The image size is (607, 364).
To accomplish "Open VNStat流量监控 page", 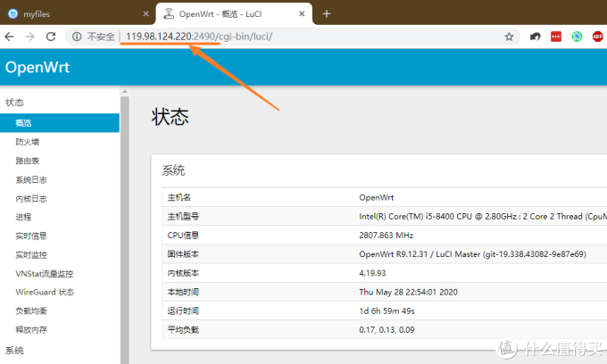I will click(45, 274).
